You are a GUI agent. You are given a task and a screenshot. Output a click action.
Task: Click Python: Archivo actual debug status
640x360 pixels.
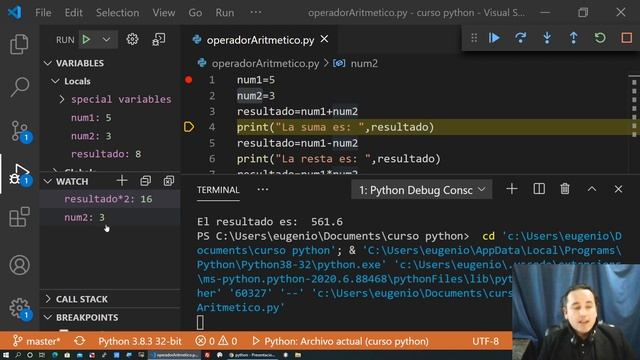tap(340, 341)
